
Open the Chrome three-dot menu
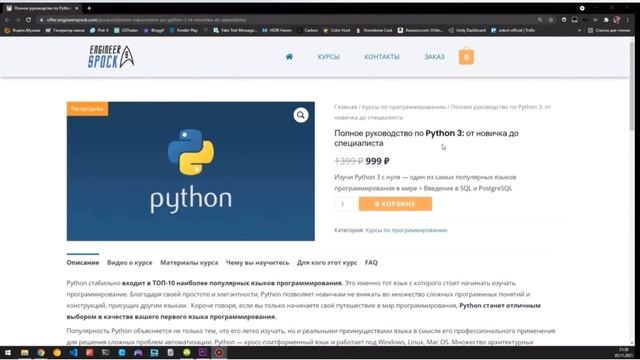[628, 20]
